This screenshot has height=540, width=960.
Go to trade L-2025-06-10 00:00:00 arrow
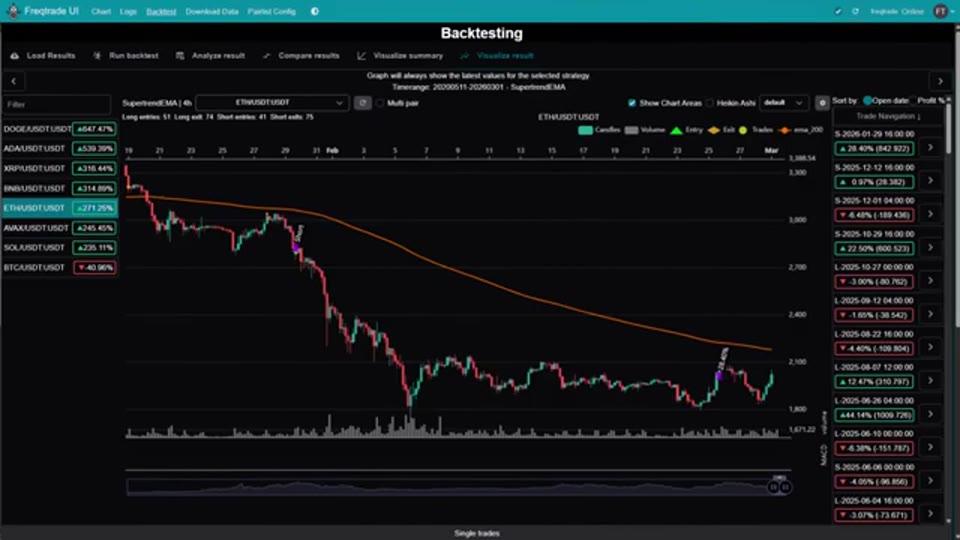pyautogui.click(x=930, y=448)
